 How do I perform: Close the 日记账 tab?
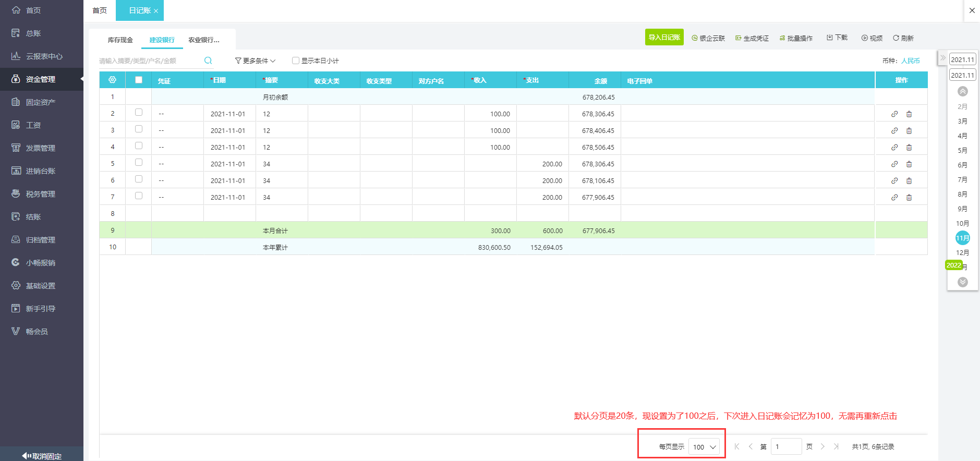[156, 11]
